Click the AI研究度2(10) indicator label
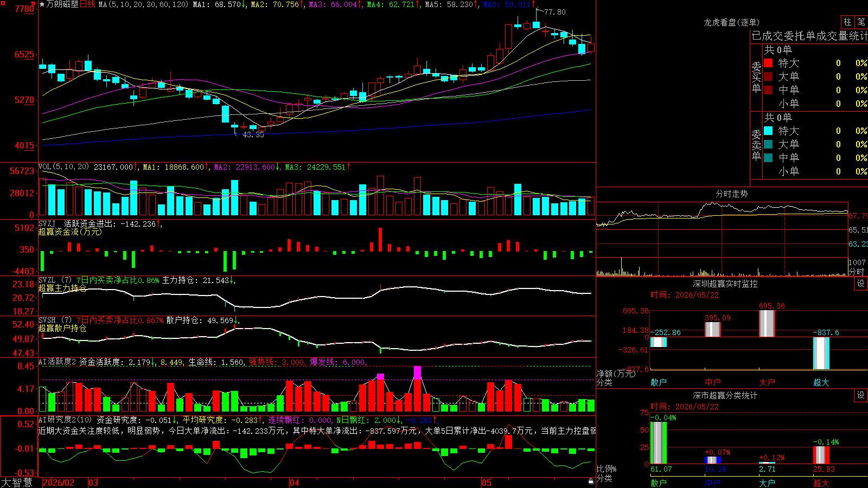 [66, 420]
